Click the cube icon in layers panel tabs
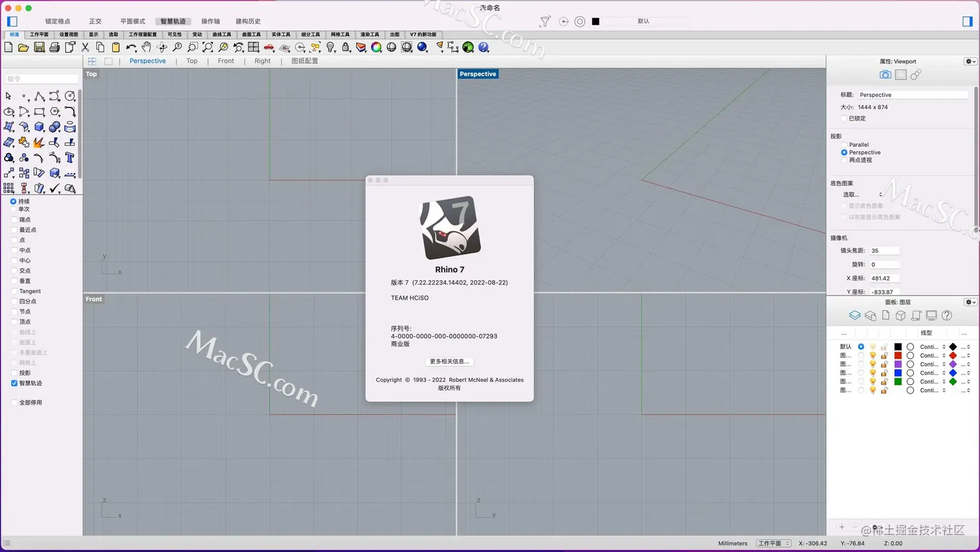This screenshot has width=980, height=552. pyautogui.click(x=900, y=315)
